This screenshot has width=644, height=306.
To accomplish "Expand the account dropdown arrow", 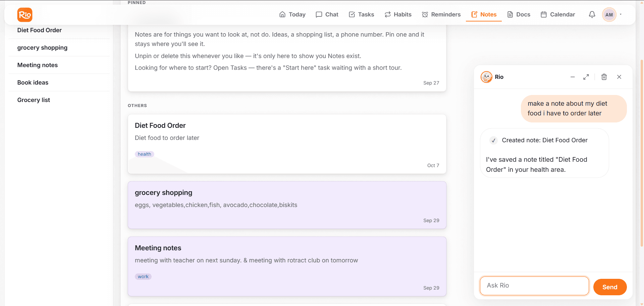I will [621, 14].
